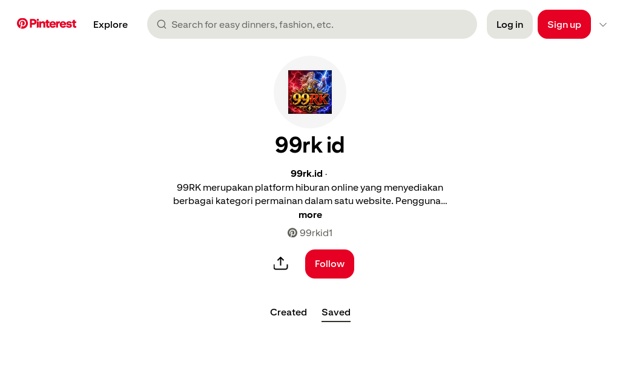620x370 pixels.
Task: Expand the bio with the more link
Action: 310,215
